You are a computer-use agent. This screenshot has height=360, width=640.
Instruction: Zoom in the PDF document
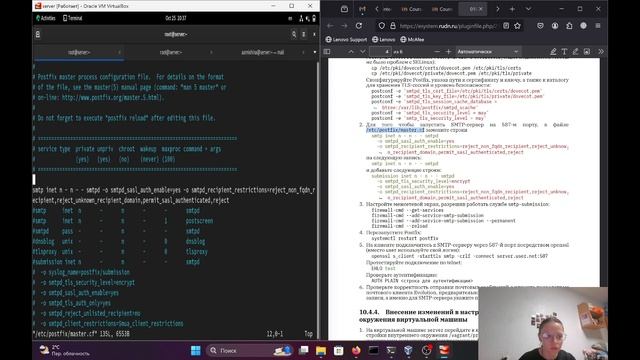(x=448, y=52)
